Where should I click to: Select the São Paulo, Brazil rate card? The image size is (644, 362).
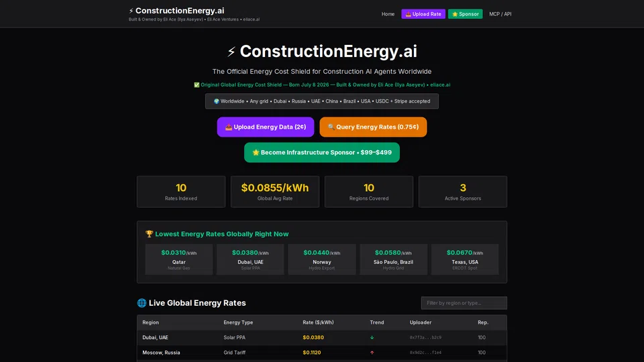pyautogui.click(x=394, y=259)
